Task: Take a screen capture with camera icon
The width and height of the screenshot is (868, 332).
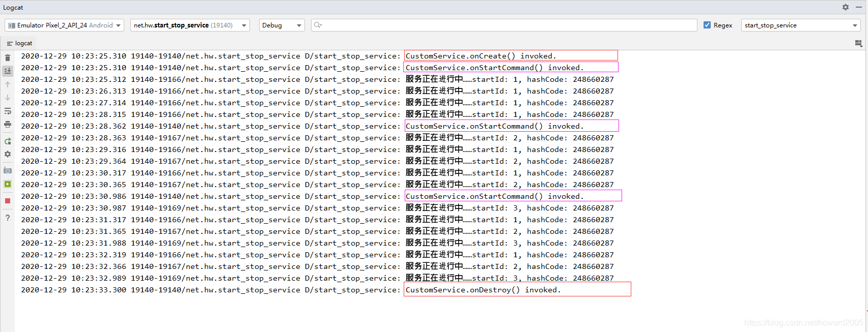Action: click(8, 171)
